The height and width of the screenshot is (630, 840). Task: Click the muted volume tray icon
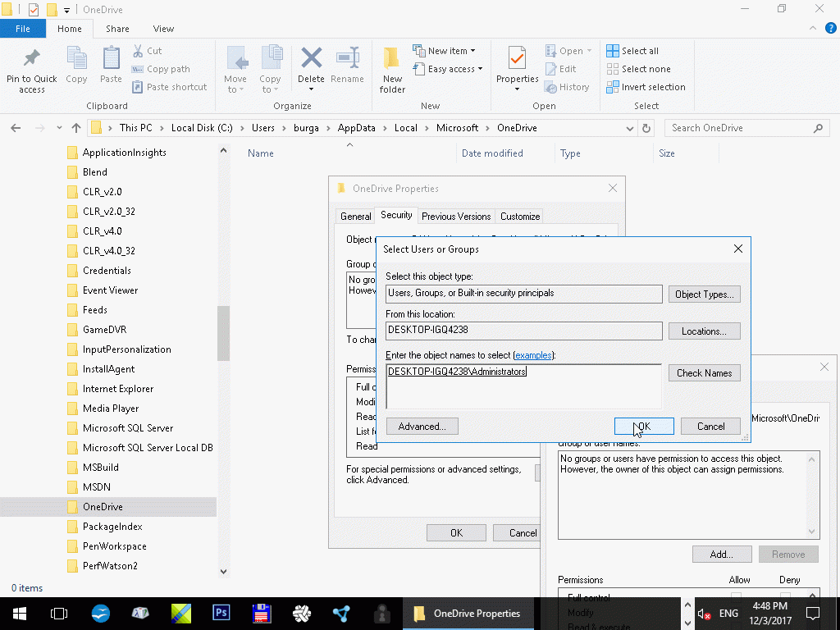(703, 614)
